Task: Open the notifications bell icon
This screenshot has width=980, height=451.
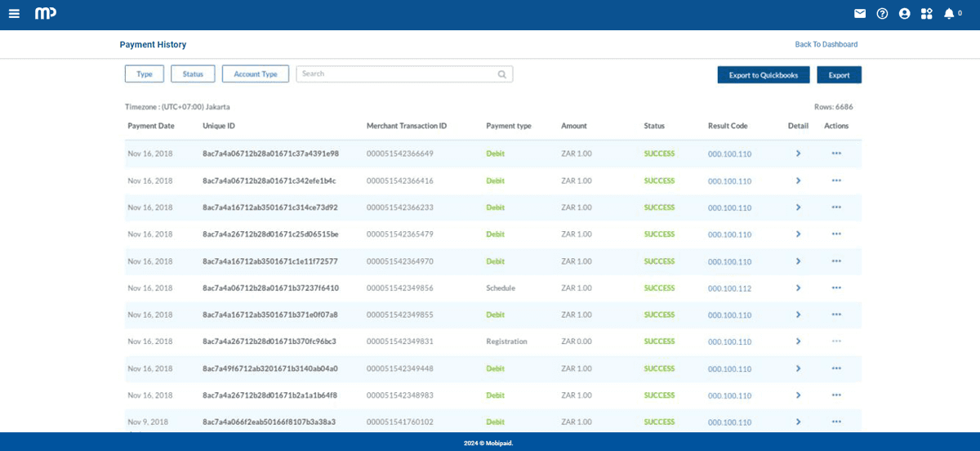Action: click(x=949, y=14)
